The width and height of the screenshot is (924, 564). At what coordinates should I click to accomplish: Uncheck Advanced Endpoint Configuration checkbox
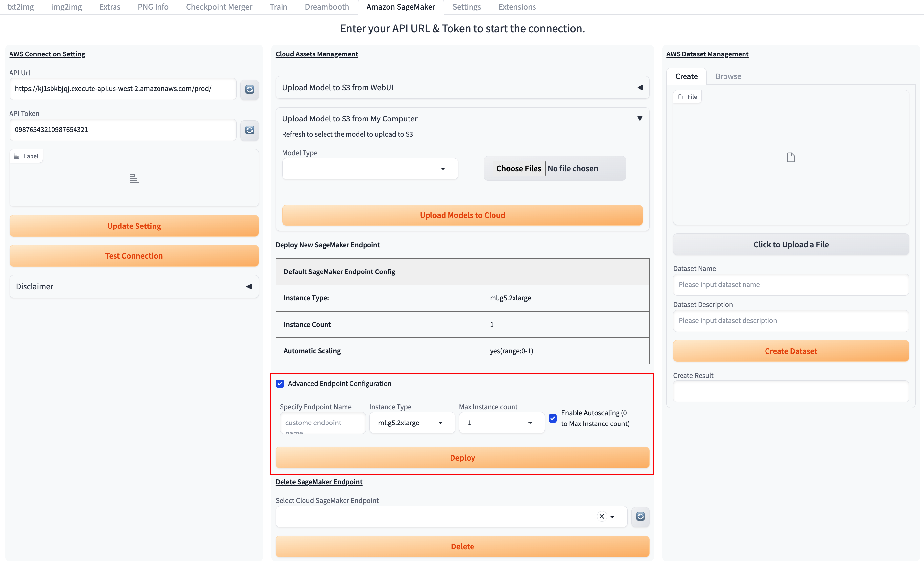pos(280,383)
